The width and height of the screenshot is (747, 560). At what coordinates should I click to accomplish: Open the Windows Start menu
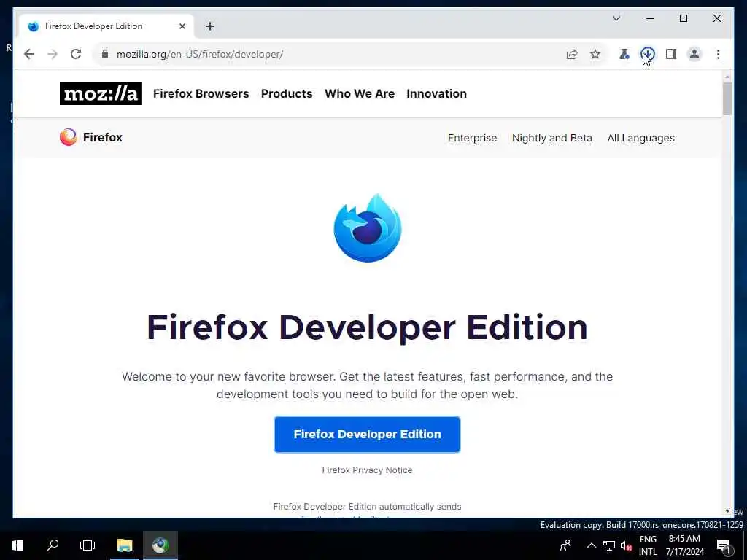[18, 545]
